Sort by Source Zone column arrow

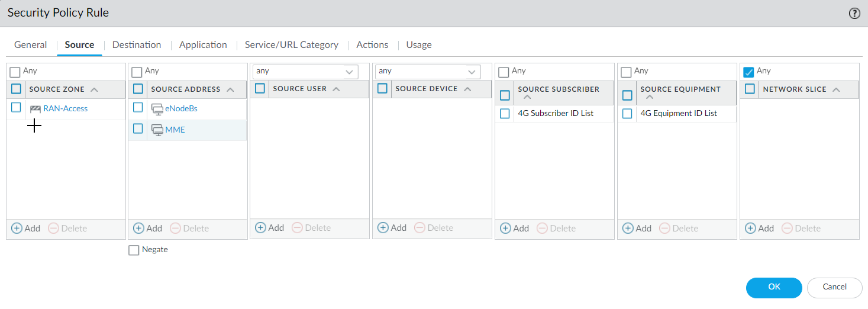(x=95, y=89)
